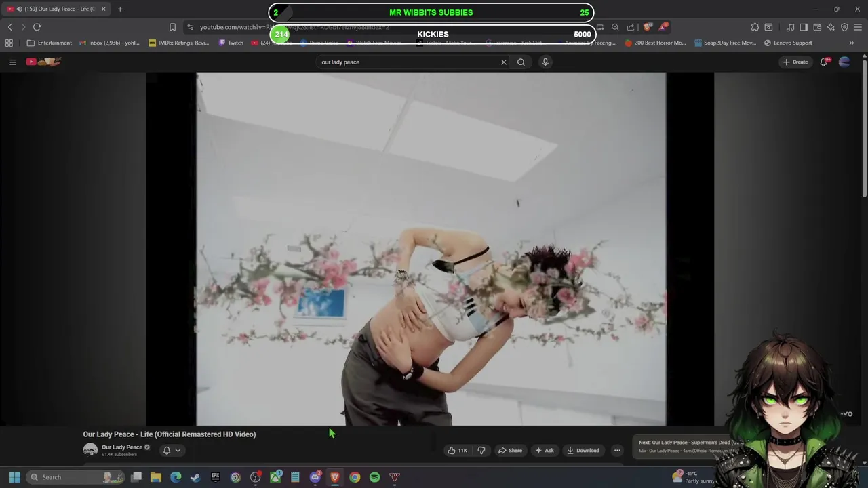Image resolution: width=868 pixels, height=488 pixels.
Task: Open Our Lady Peace channel avatar
Action: click(x=90, y=450)
